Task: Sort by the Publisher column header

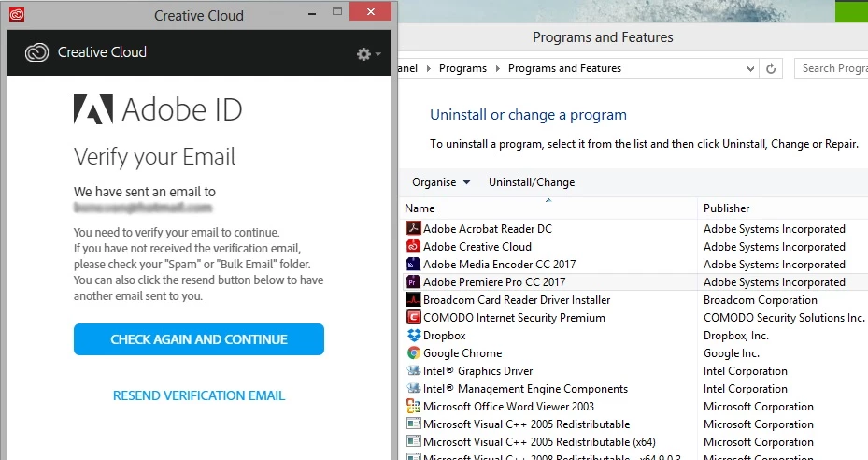Action: (783, 208)
